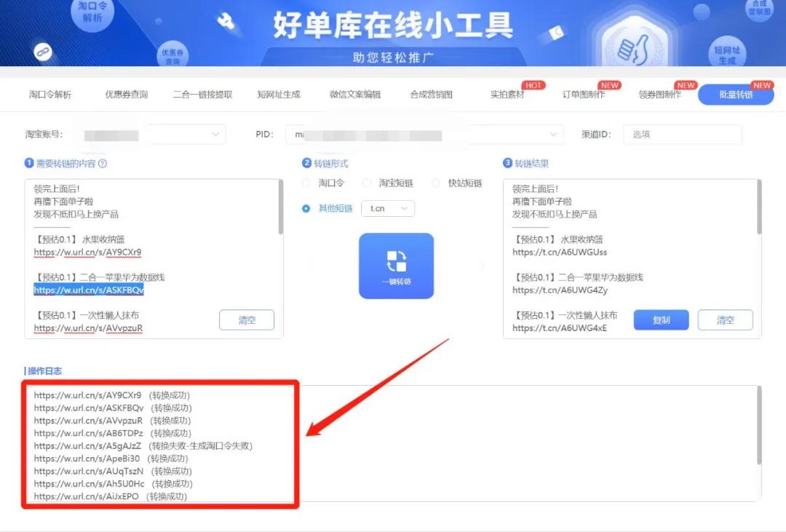Screen dimensions: 786x532
Task: Click result link t.cn/A6UWG4xE
Action: [560, 328]
